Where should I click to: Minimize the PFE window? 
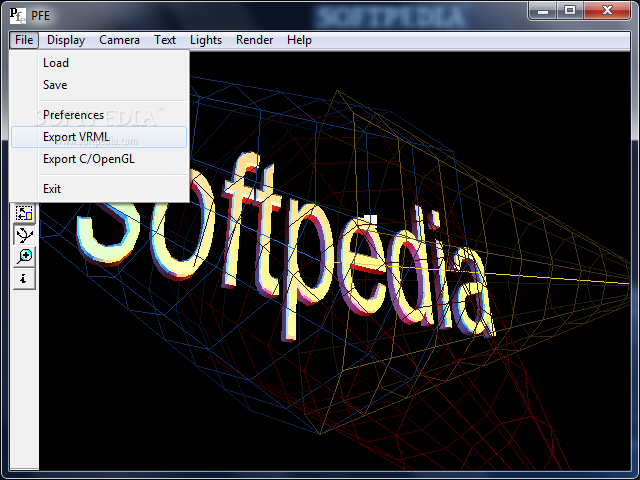542,10
